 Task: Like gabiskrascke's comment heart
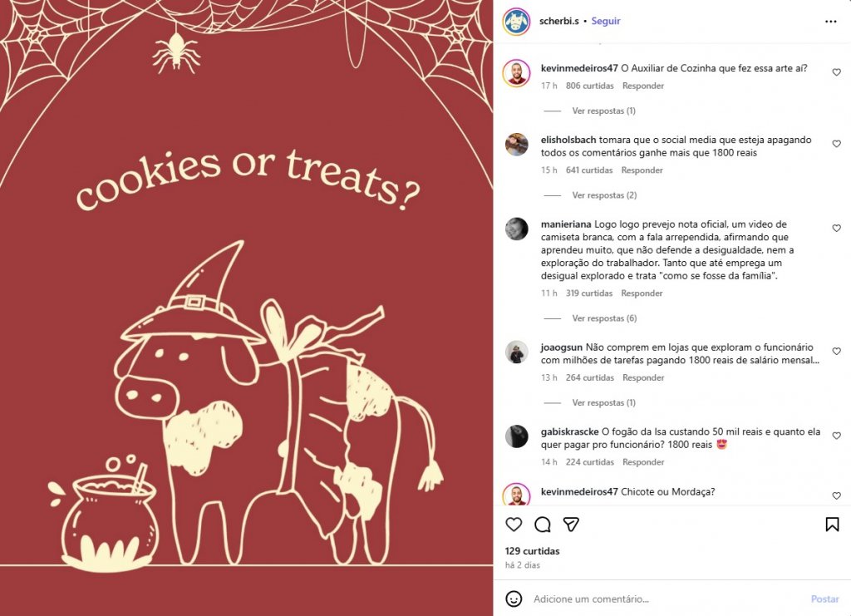[x=836, y=436]
